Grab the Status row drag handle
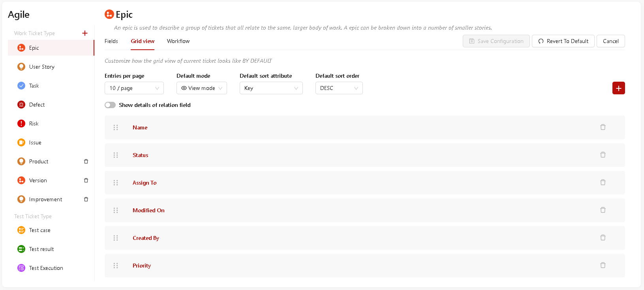 pos(116,155)
